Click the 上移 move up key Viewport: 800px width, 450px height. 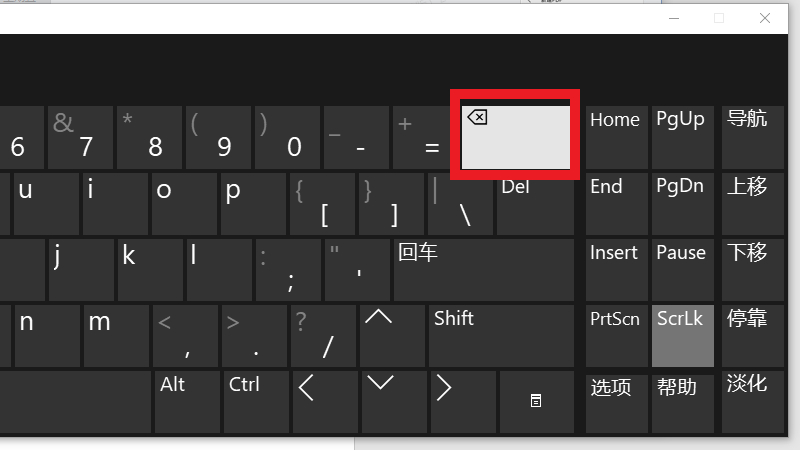[748, 203]
